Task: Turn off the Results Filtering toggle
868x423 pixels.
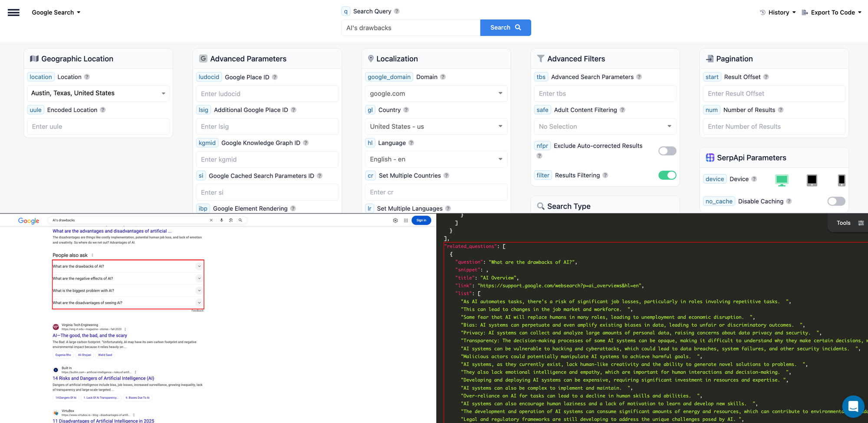Action: [x=667, y=175]
